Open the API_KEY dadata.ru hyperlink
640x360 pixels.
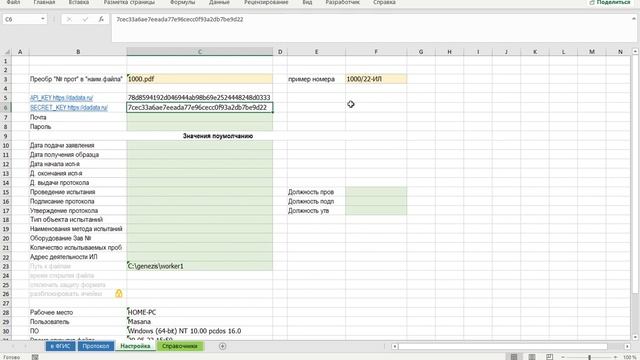pyautogui.click(x=61, y=98)
